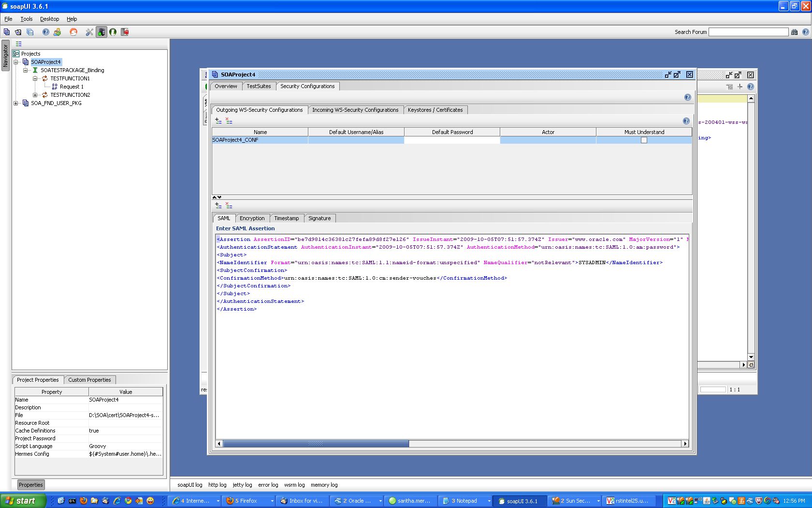Click the Preferences wrench-and-screwdriver toolbar icon

click(89, 32)
